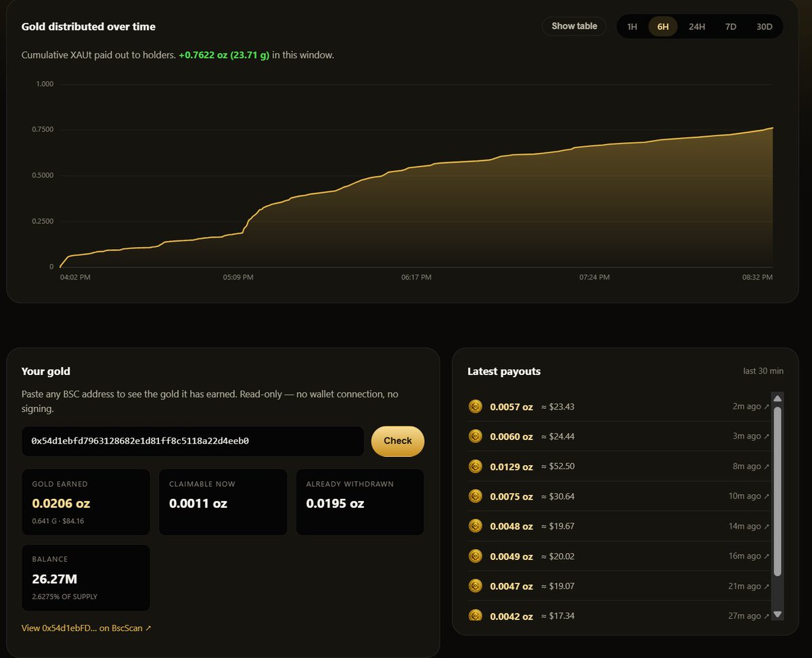Click the coin icon beside 0.0048 oz payout

pos(475,526)
